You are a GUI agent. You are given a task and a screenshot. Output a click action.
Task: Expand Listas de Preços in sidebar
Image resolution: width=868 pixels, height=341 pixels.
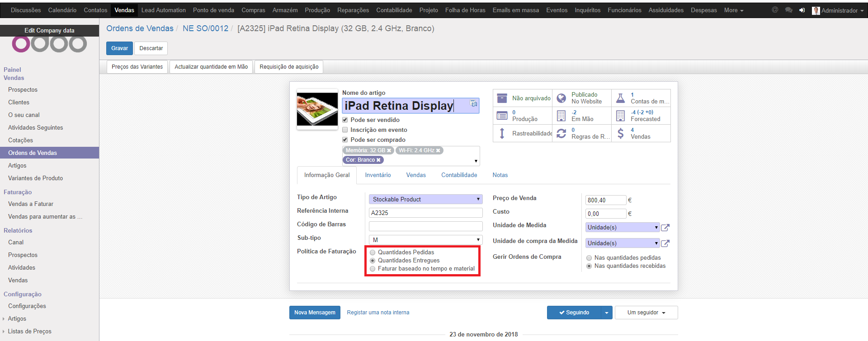(29, 331)
